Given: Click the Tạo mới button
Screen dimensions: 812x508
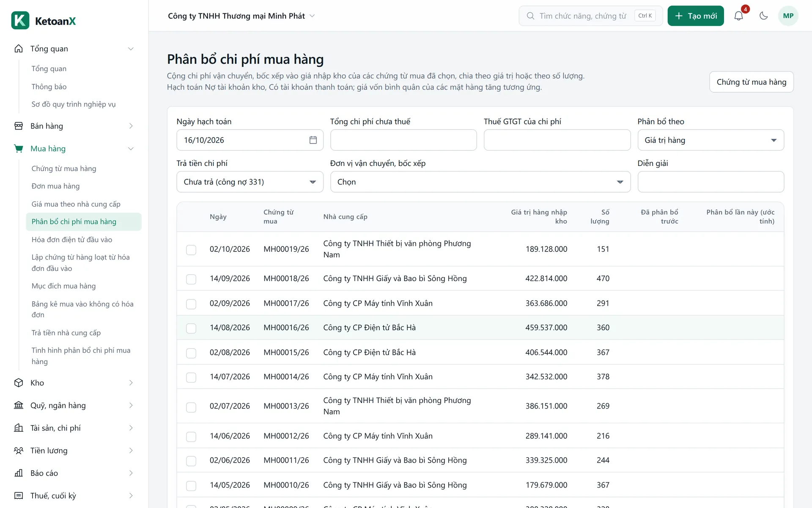Looking at the screenshot, I should pyautogui.click(x=696, y=16).
